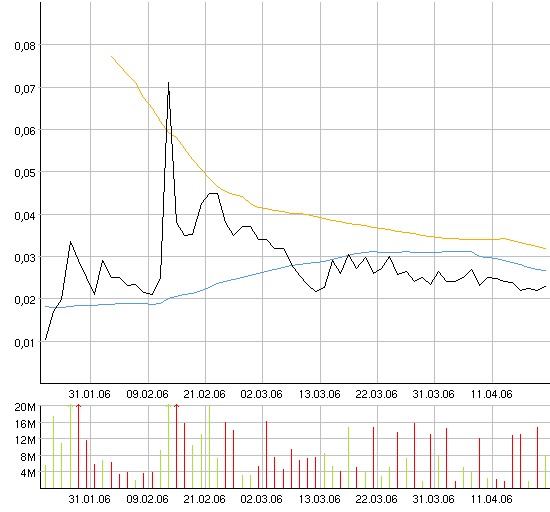Click the 13.03.06 date under the volume chart

pyautogui.click(x=319, y=499)
